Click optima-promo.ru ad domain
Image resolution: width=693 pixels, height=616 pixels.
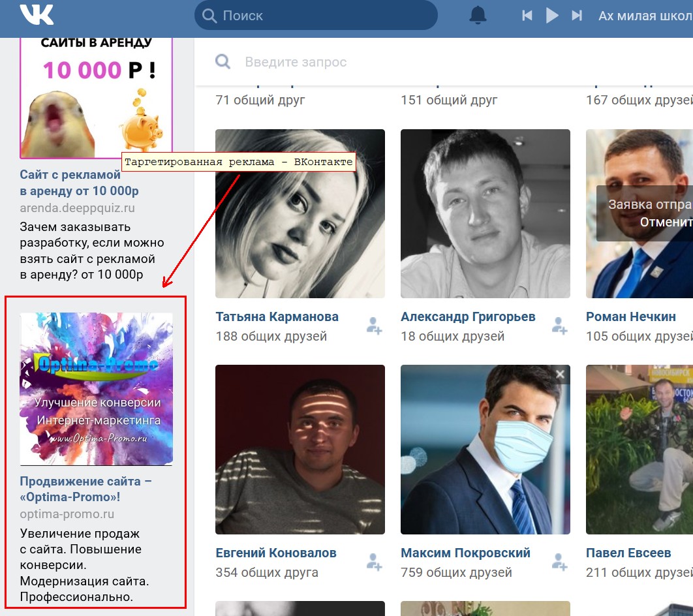click(67, 514)
